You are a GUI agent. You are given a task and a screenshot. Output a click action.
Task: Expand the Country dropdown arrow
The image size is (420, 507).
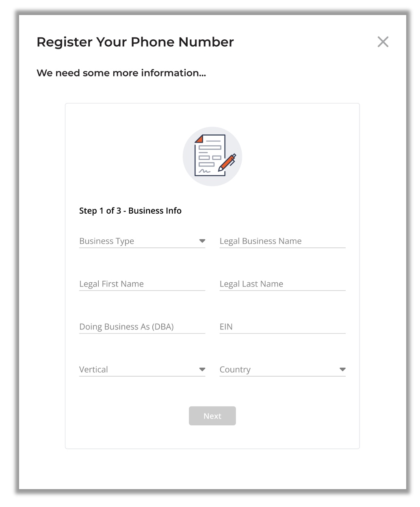coord(342,369)
